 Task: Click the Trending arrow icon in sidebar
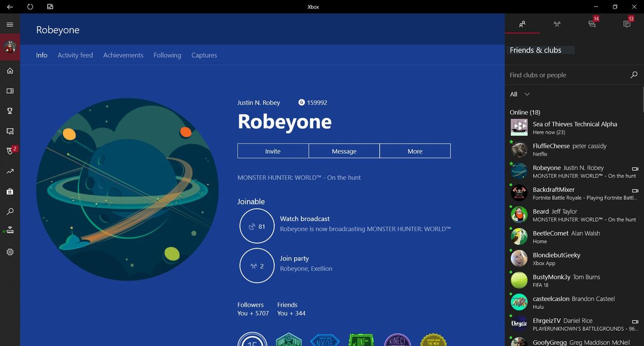pyautogui.click(x=10, y=171)
